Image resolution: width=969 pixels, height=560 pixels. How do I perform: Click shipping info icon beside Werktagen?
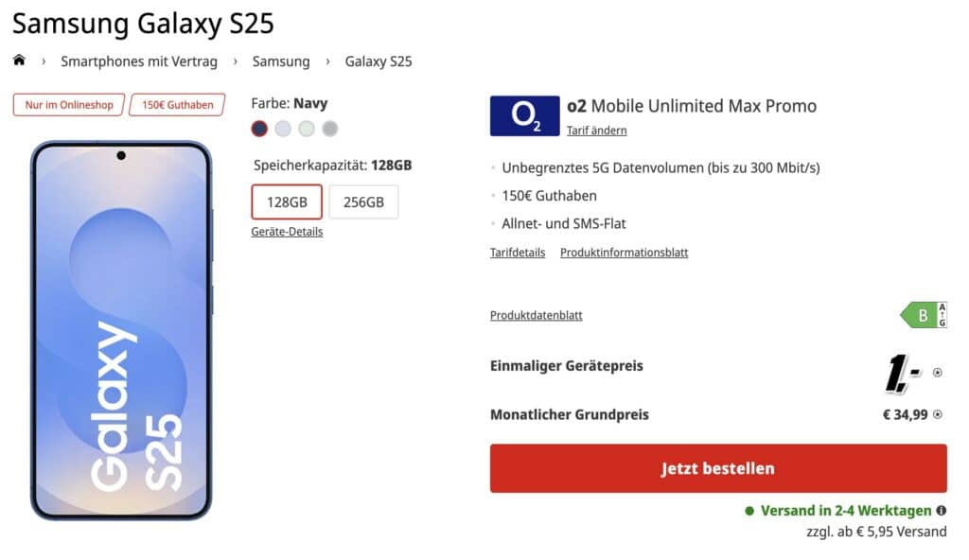pos(942,511)
